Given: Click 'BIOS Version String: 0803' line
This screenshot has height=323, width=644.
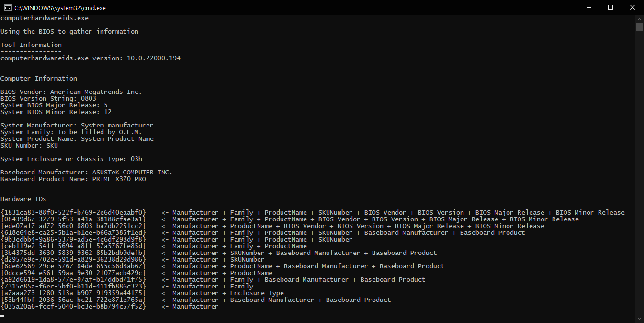Looking at the screenshot, I should 48,98.
